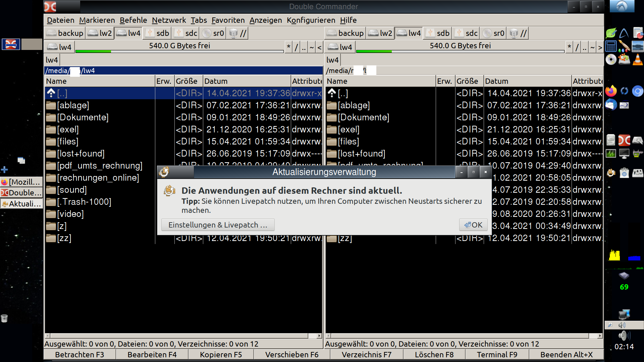Launch Chromium browser from the side panel
The image size is (644, 362).
(638, 91)
